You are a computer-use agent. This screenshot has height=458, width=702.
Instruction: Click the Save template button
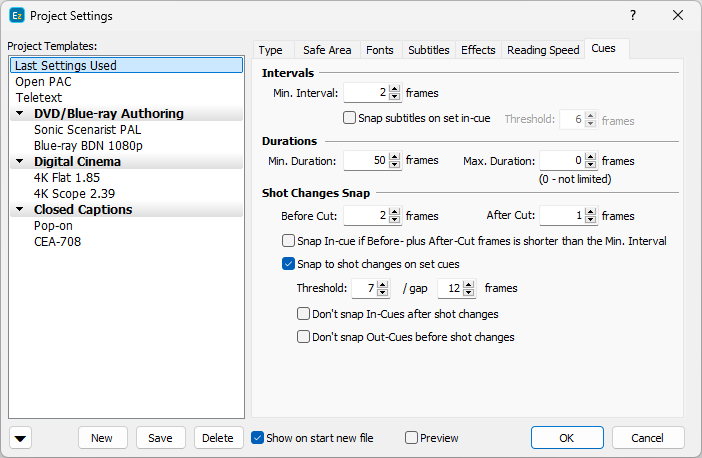coord(160,438)
